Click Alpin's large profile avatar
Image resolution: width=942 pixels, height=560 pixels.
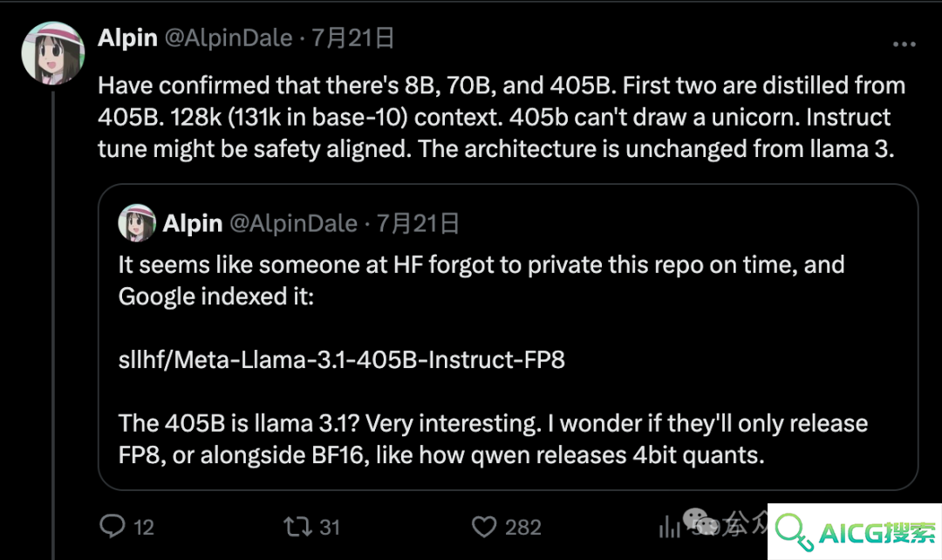(53, 53)
